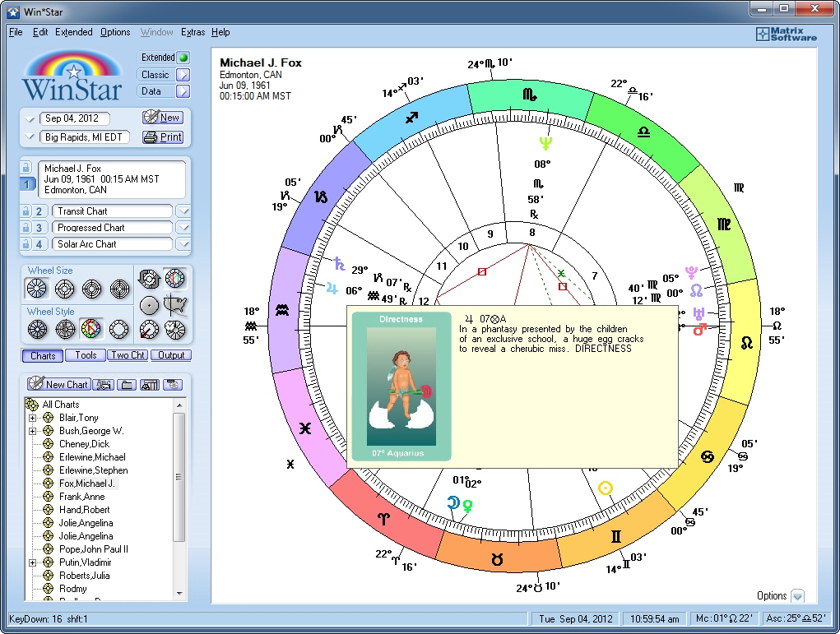
Task: Select Fox,Michael J. in the chart list
Action: click(86, 484)
